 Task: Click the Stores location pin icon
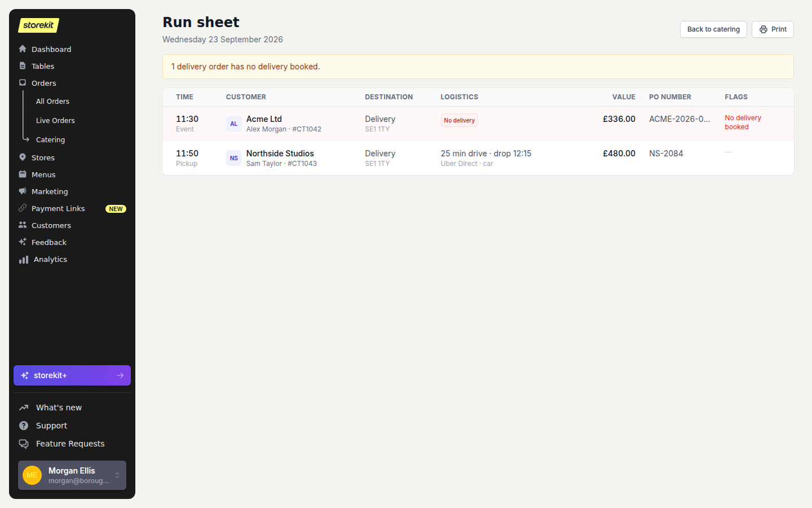[x=23, y=157]
